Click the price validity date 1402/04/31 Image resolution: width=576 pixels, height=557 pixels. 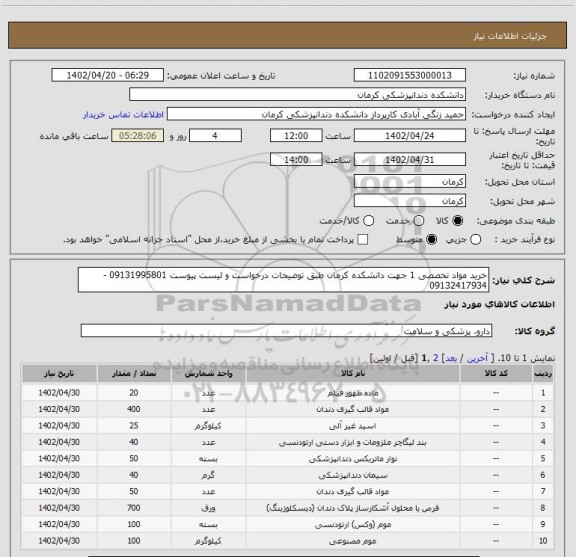coord(410,159)
